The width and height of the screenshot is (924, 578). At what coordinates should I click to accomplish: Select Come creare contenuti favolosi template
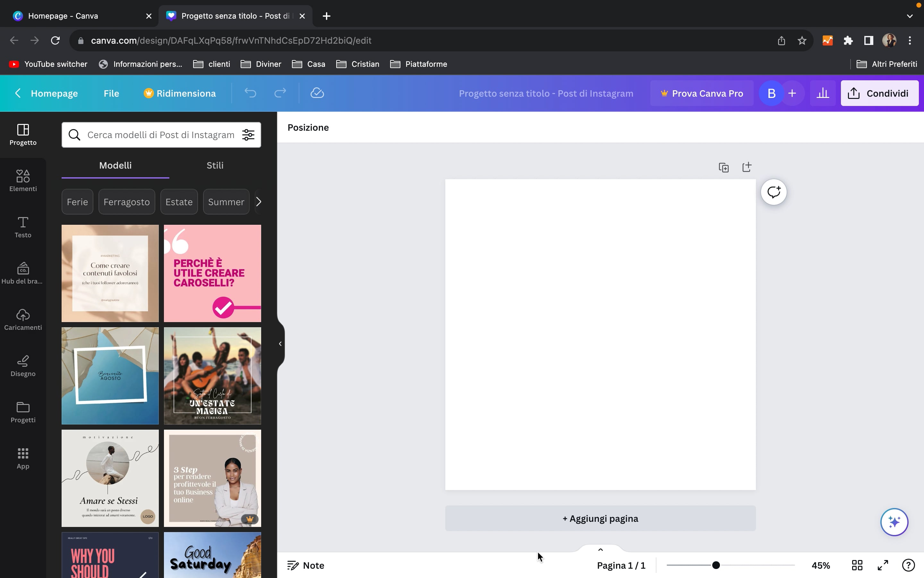click(110, 273)
